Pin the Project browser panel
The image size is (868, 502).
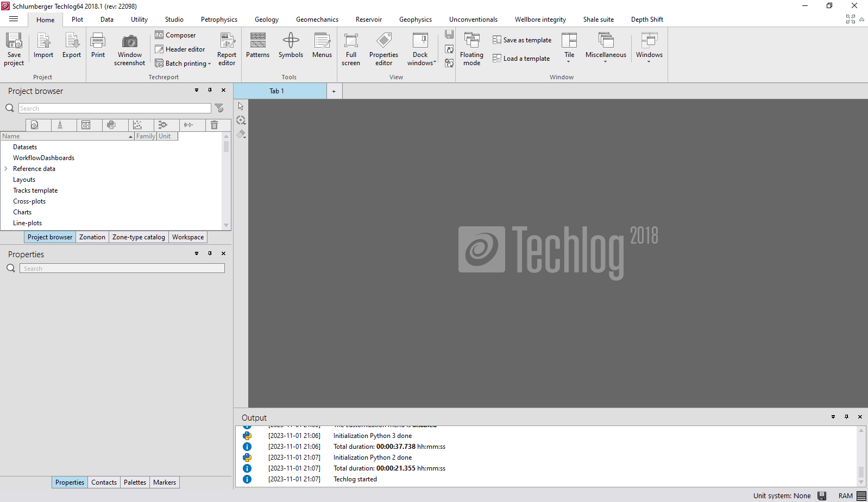210,91
